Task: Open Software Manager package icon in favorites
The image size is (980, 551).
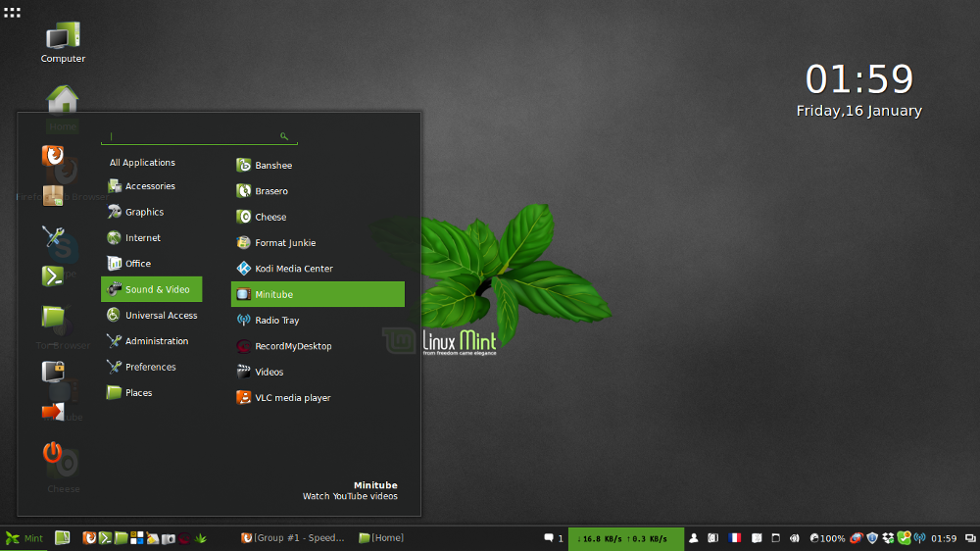Action: coord(53,196)
